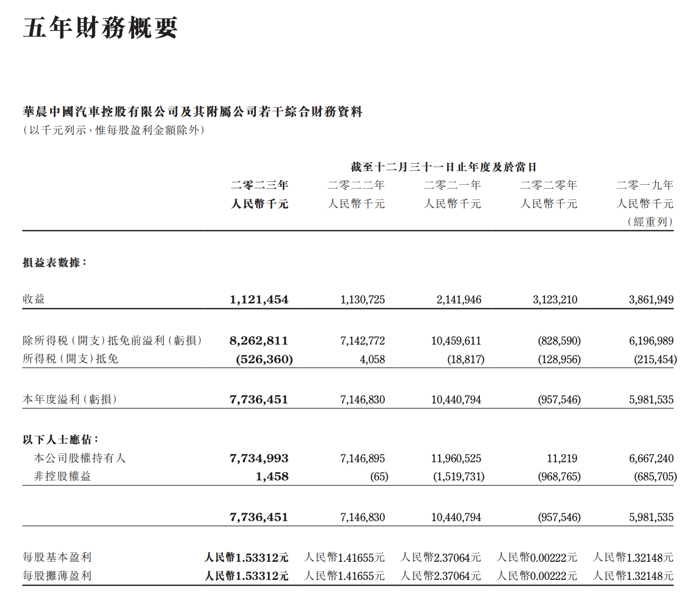Select column header 二零一九年
The image size is (700, 600).
pos(645,185)
